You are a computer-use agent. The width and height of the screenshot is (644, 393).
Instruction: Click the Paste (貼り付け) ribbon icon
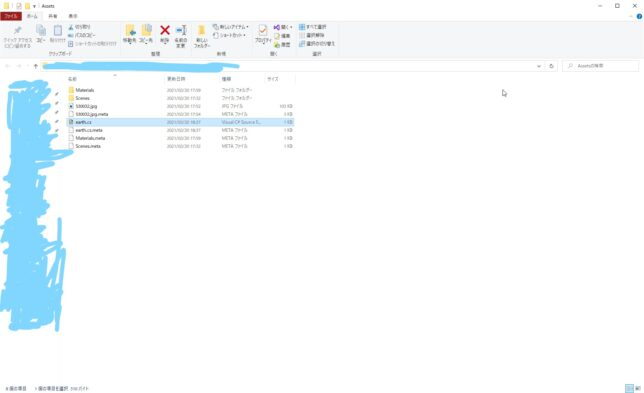click(x=58, y=34)
